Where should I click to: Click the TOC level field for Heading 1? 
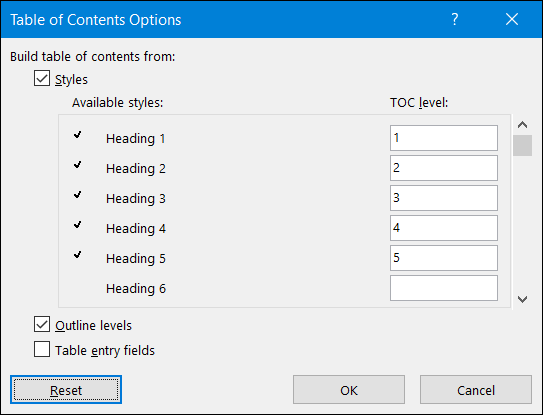(444, 138)
